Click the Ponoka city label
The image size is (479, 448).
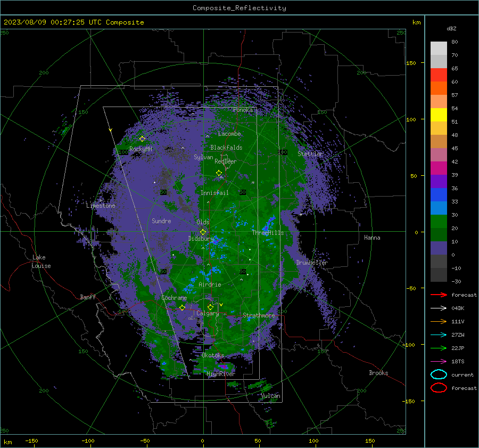coord(243,110)
